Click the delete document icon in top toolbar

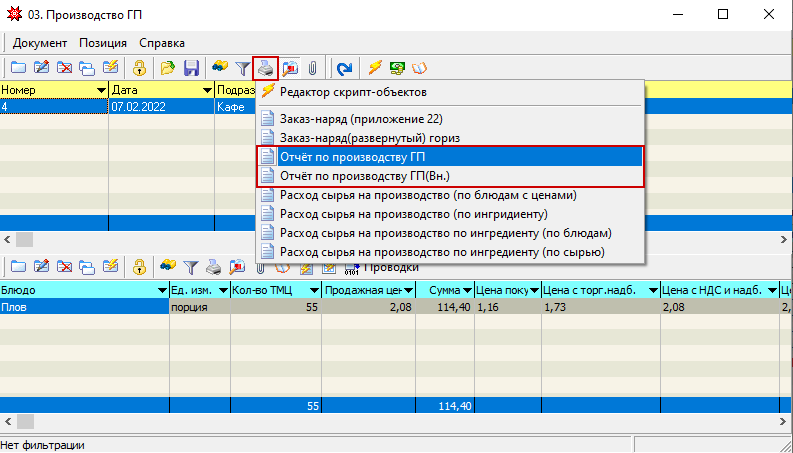pos(65,68)
